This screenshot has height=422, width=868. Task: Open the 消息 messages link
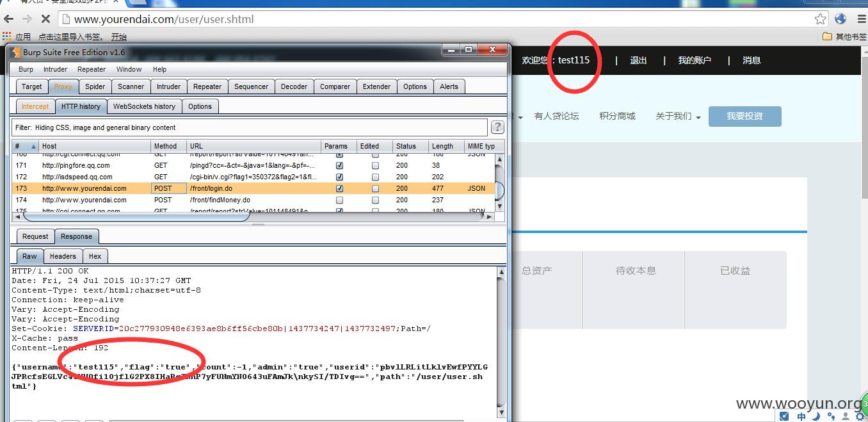click(x=751, y=60)
